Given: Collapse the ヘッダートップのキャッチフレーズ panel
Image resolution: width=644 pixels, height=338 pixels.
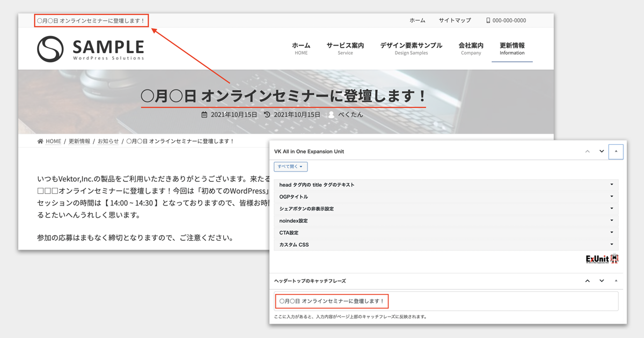Looking at the screenshot, I should pyautogui.click(x=616, y=280).
